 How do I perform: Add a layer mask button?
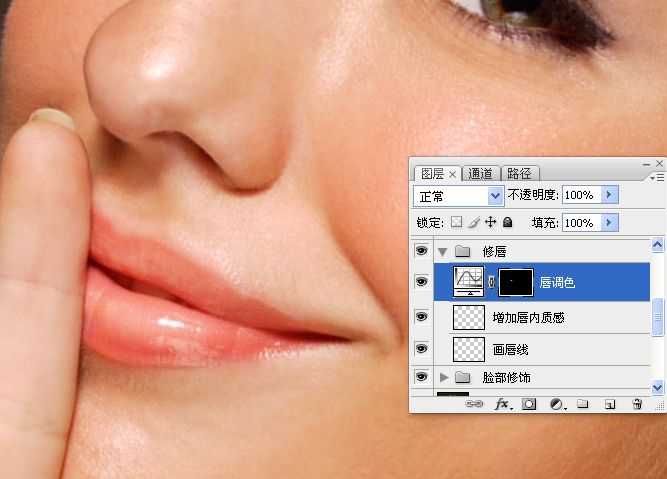click(529, 404)
